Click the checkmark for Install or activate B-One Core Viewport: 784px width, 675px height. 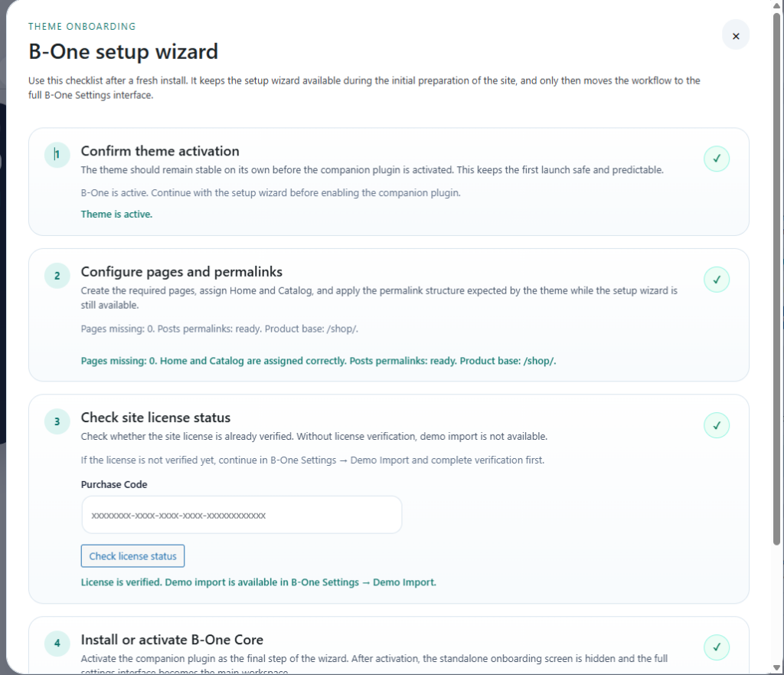tap(717, 647)
